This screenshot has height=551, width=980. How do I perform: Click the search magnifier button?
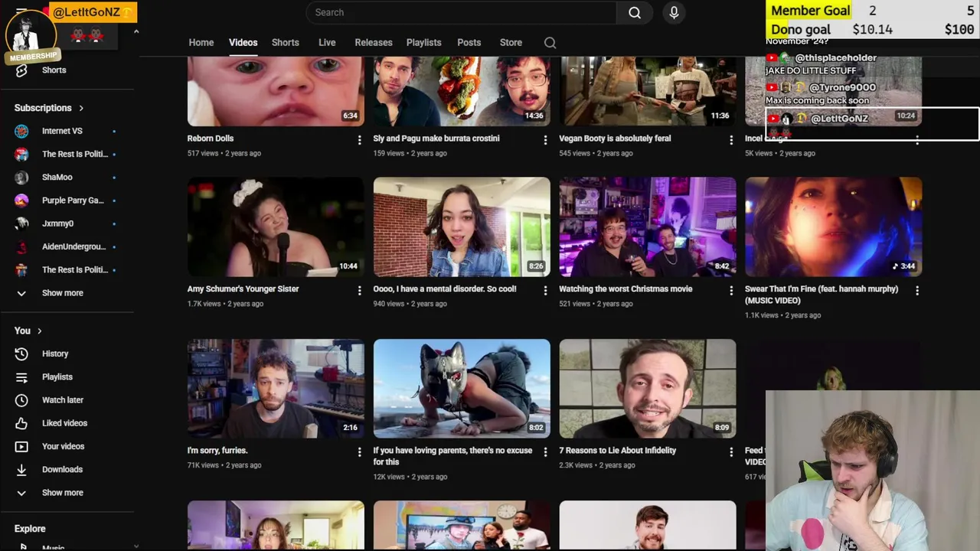[634, 12]
